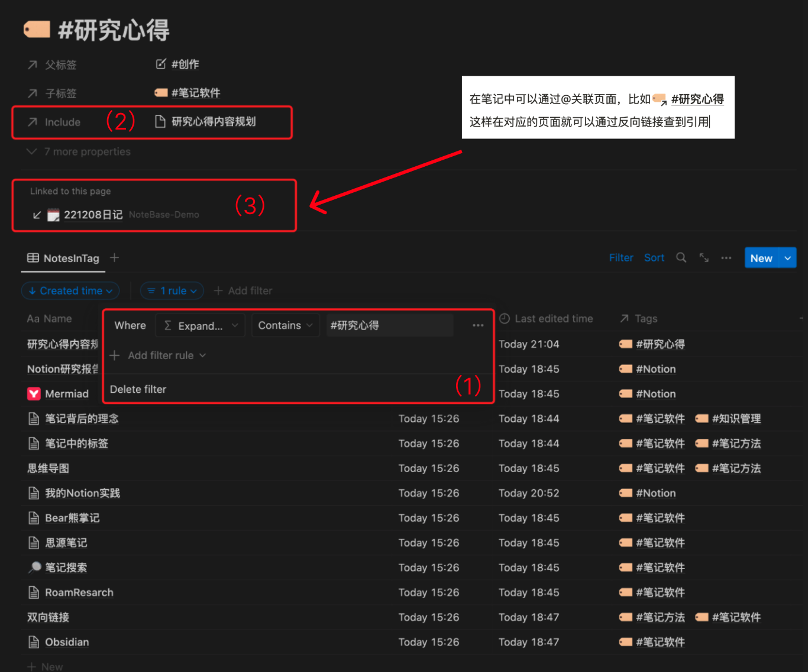Click the Name column header

(49, 319)
